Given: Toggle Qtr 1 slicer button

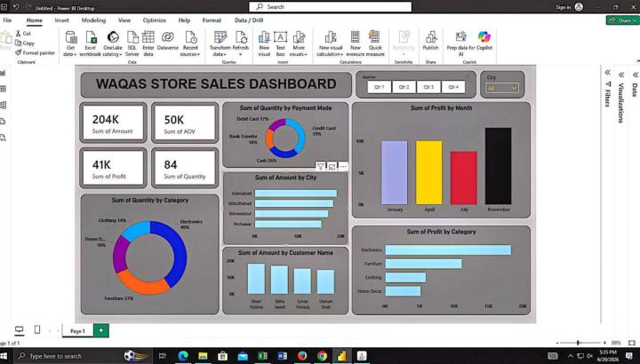Looking at the screenshot, I should coord(380,87).
